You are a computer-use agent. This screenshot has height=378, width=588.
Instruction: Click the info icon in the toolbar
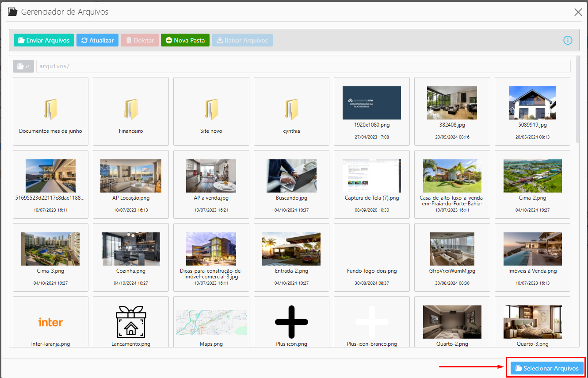tap(568, 40)
